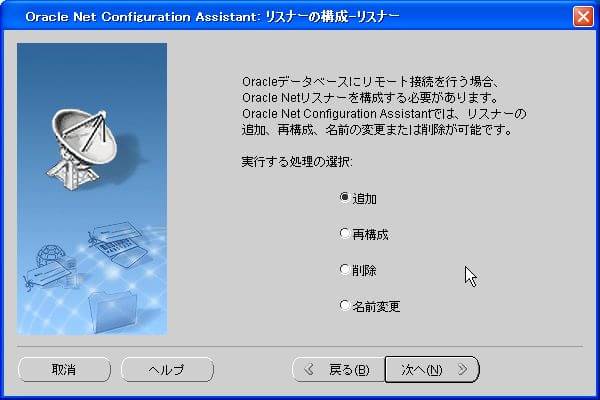600x400 pixels.
Task: Close the Oracle Net Configuration Assistant window
Action: [x=583, y=16]
